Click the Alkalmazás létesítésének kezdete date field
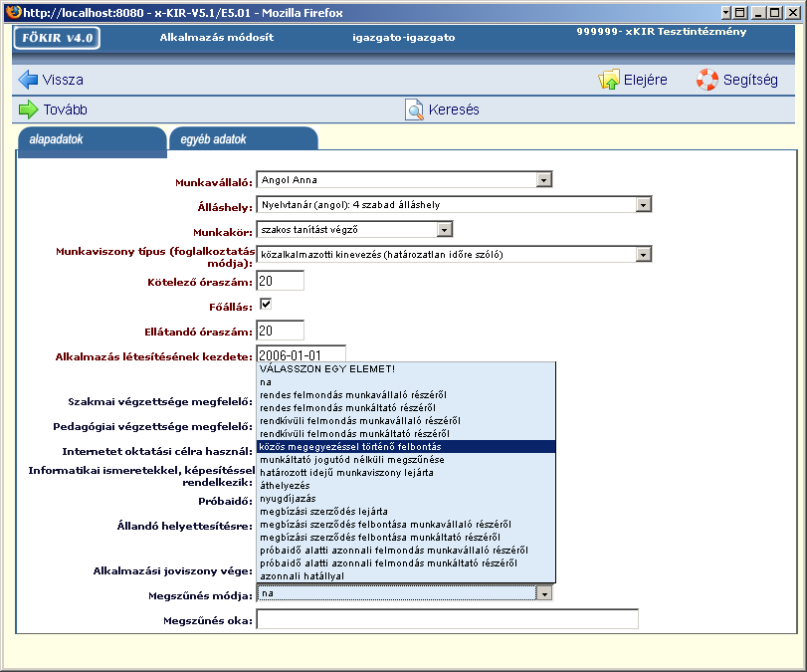Screen dimensions: 807x672 (302, 354)
